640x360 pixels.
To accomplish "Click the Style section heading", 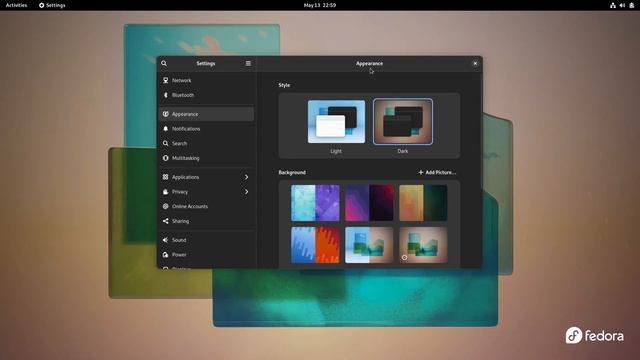I will click(284, 85).
